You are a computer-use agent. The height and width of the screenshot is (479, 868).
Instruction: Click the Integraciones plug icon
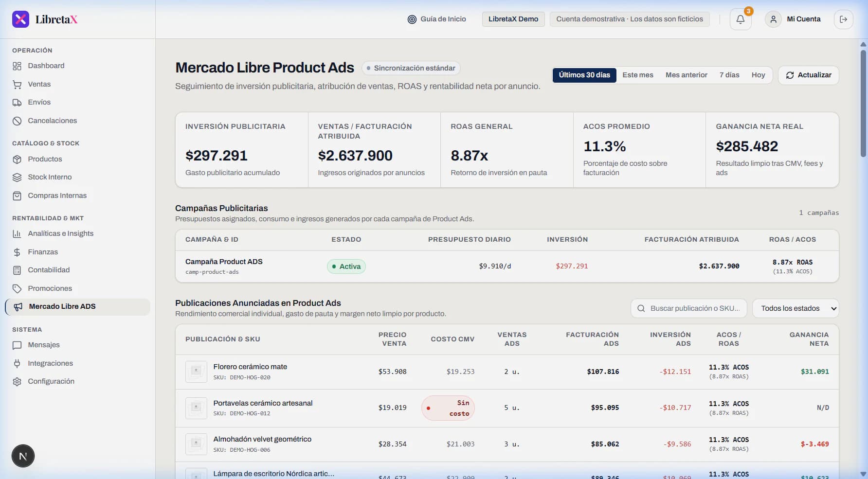(17, 364)
